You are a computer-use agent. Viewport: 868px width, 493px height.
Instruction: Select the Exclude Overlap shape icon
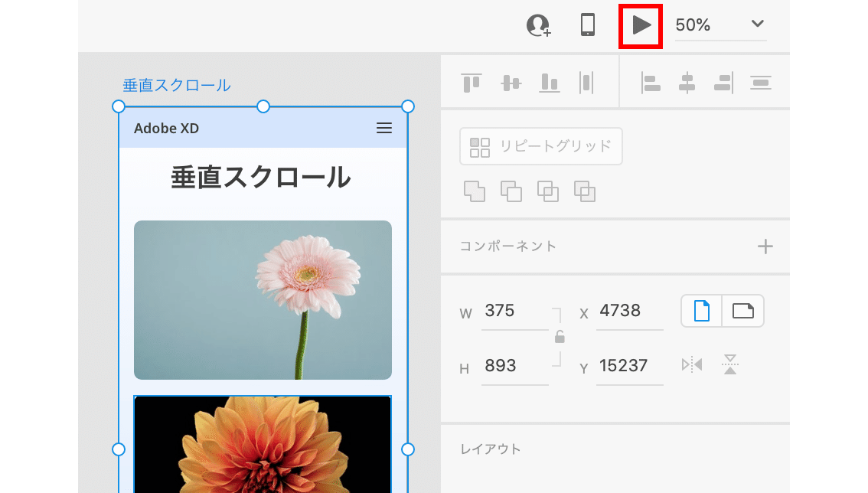[x=584, y=191]
